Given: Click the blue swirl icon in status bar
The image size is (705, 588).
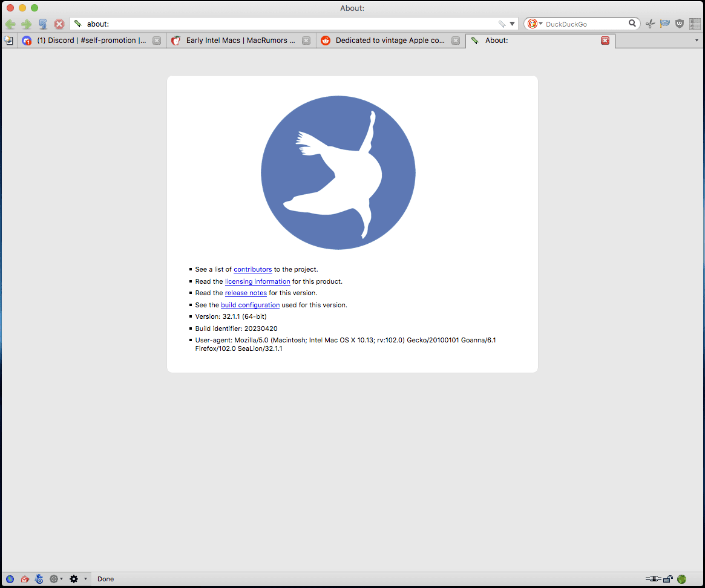Looking at the screenshot, I should coord(39,579).
